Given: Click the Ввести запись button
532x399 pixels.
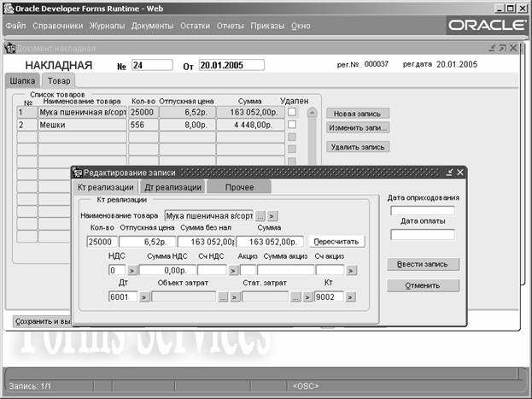Looking at the screenshot, I should [x=423, y=263].
